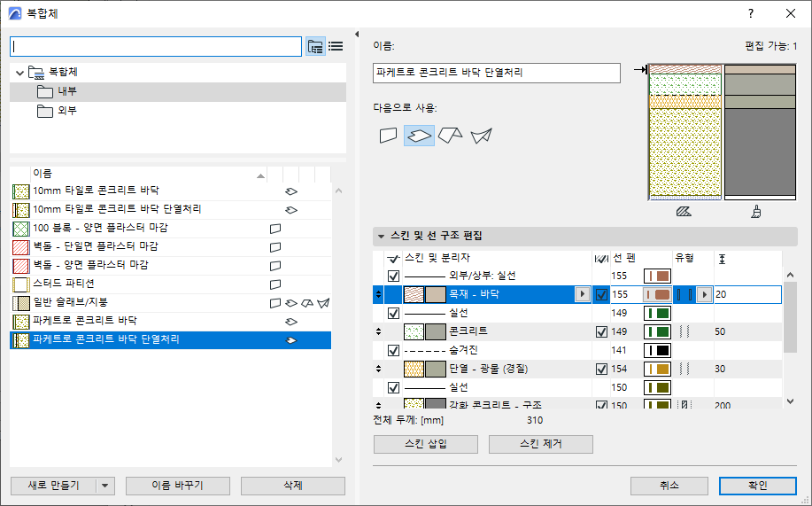Click reorder handle of 목재 - 바닥 skin
The image size is (812, 506).
(x=379, y=294)
